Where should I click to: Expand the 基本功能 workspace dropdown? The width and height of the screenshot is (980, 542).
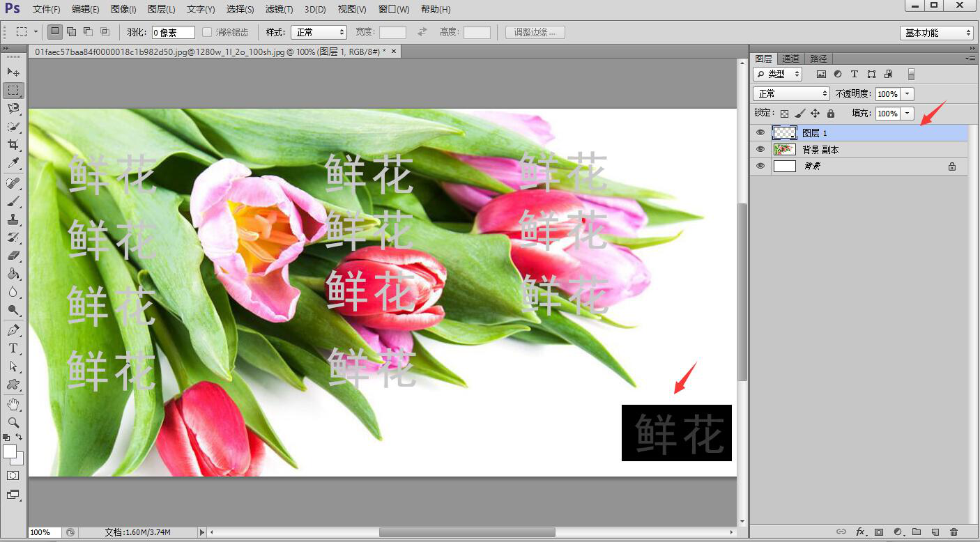coord(936,33)
